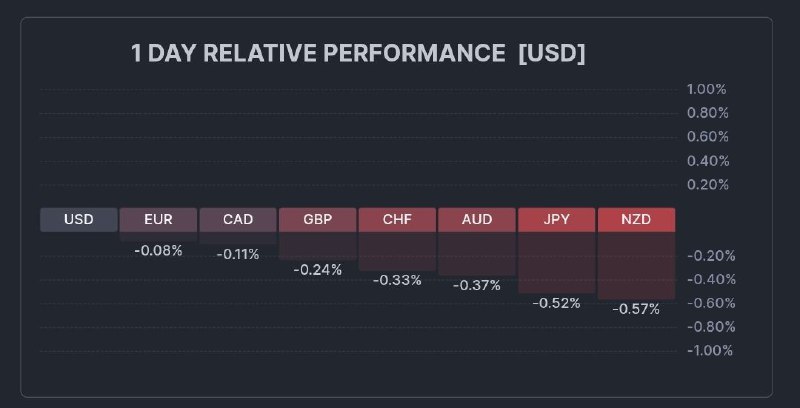Click the GBP -0.24% value label

tap(317, 269)
